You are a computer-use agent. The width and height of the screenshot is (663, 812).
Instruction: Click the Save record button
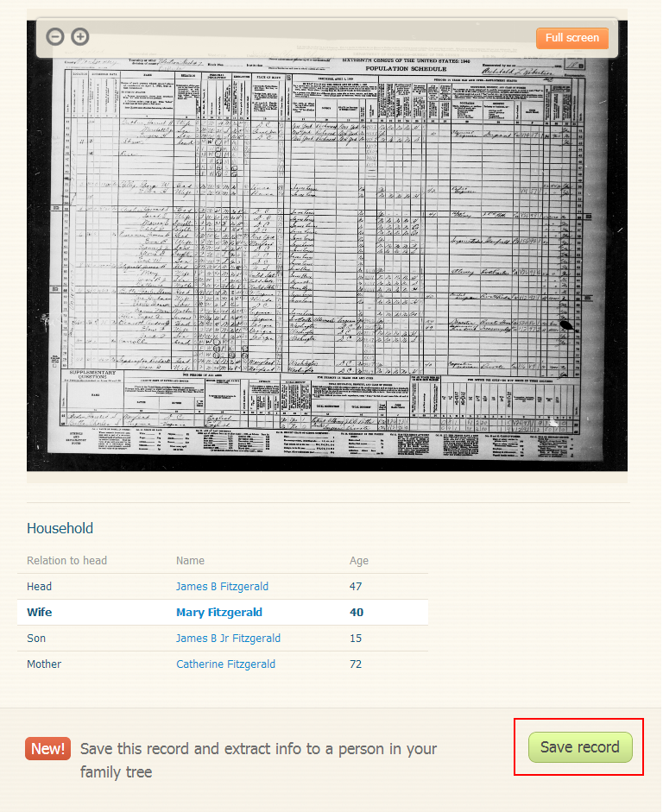click(x=580, y=746)
